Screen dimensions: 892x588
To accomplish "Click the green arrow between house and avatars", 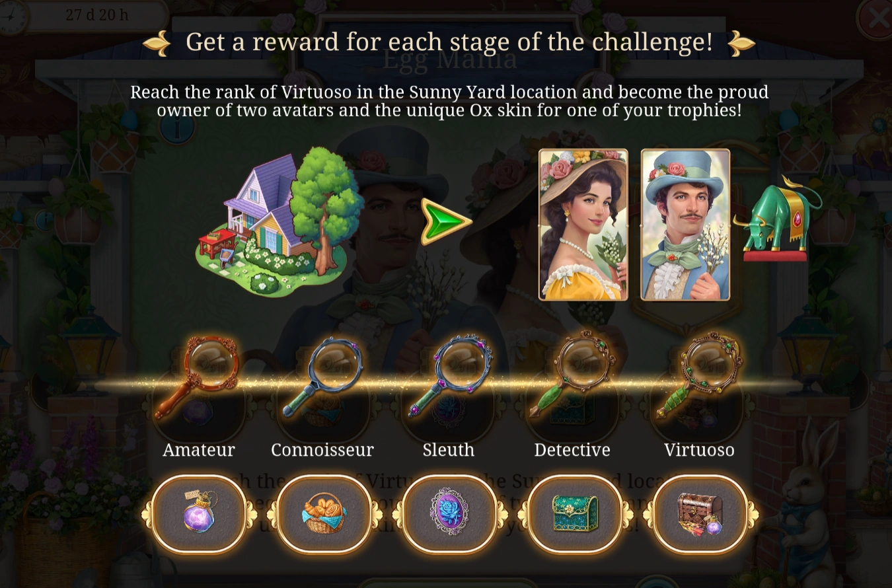I will (x=446, y=221).
